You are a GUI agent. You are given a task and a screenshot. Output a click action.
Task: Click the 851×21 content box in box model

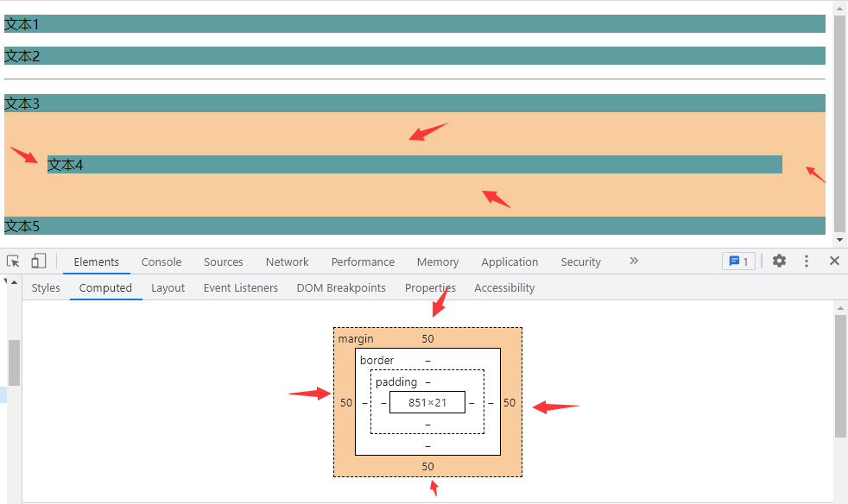[x=427, y=403]
